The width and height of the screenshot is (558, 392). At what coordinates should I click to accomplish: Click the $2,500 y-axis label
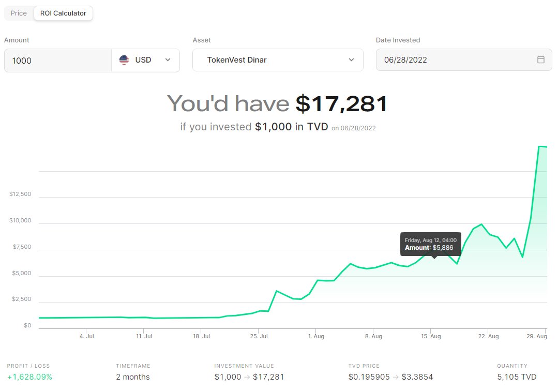21,299
